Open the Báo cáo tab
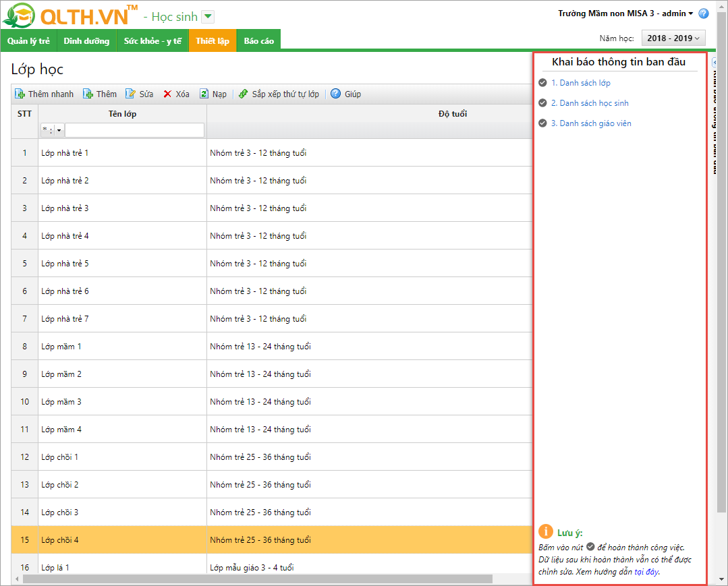Viewport: 728px width, 586px height. (x=258, y=41)
